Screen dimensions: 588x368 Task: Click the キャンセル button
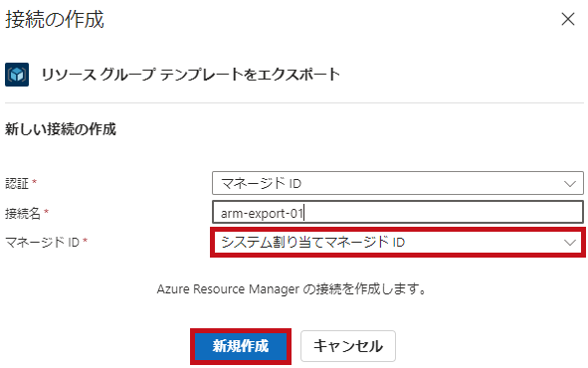(x=348, y=346)
